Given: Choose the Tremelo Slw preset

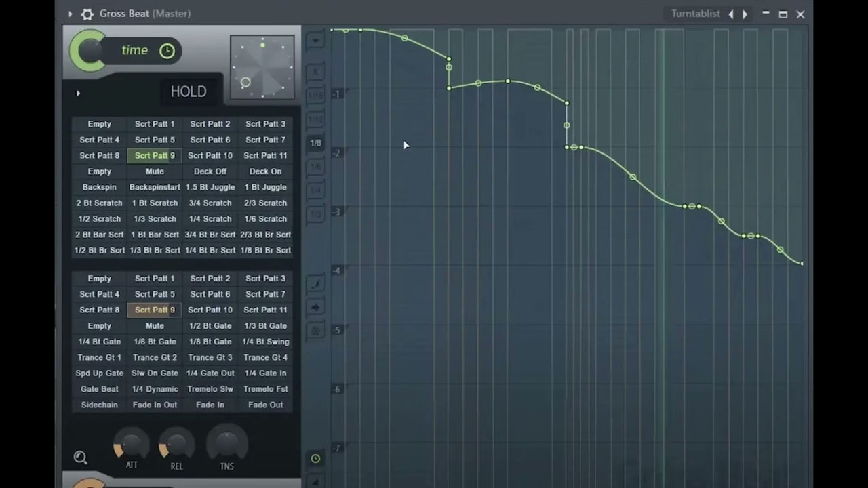Looking at the screenshot, I should [x=210, y=389].
